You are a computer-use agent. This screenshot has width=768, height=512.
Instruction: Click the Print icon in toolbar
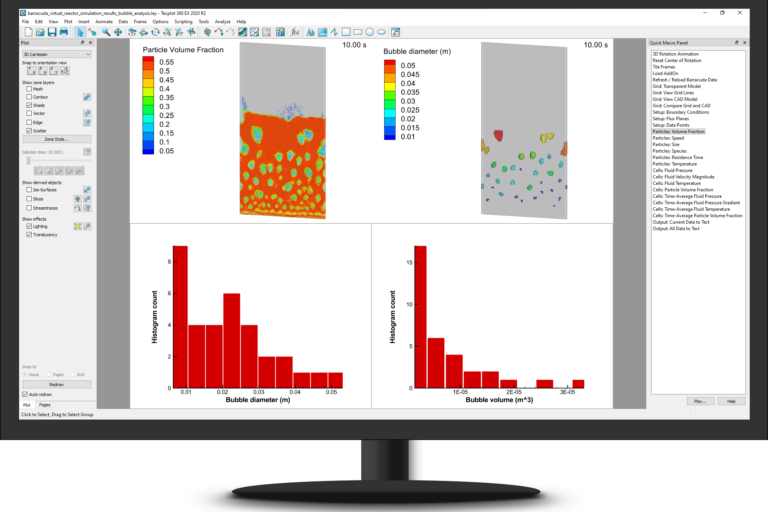coord(63,32)
